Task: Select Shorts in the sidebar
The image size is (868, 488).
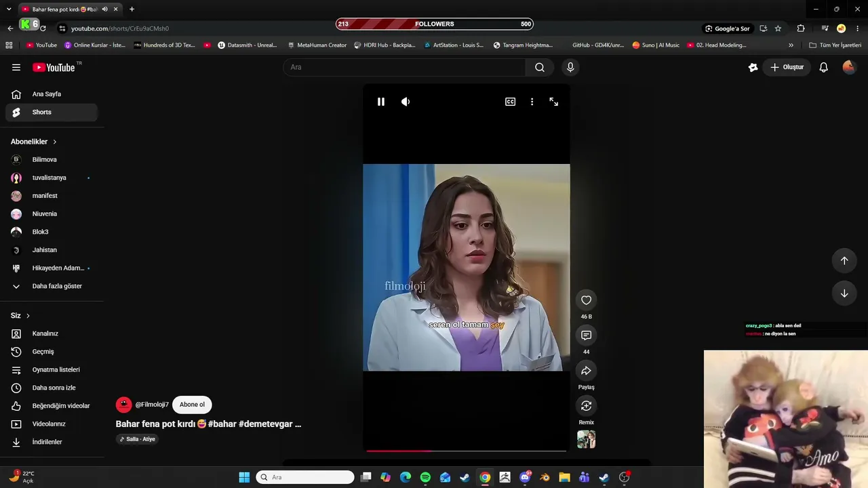Action: 52,113
